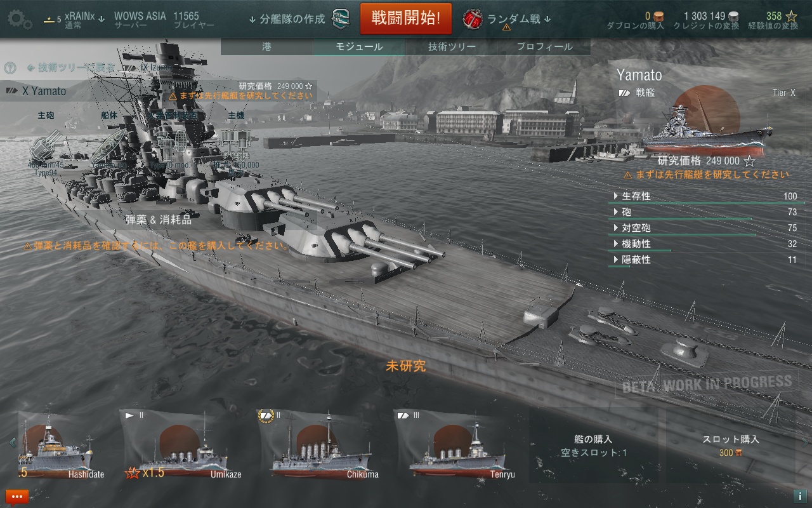Switch to the 技術ツリー tab
Image resolution: width=812 pixels, height=508 pixels.
click(x=452, y=47)
